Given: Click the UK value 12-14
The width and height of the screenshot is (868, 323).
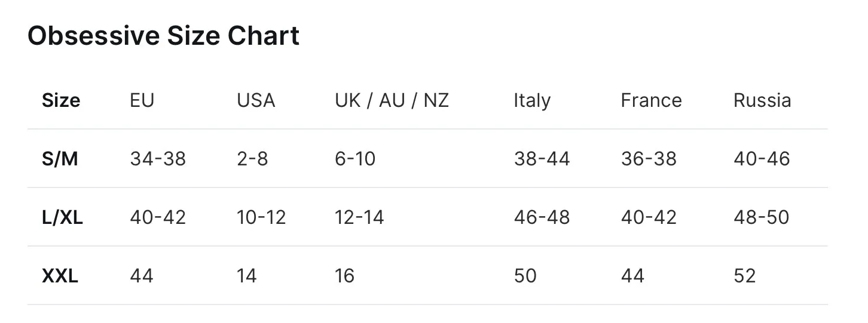Looking at the screenshot, I should tap(359, 217).
